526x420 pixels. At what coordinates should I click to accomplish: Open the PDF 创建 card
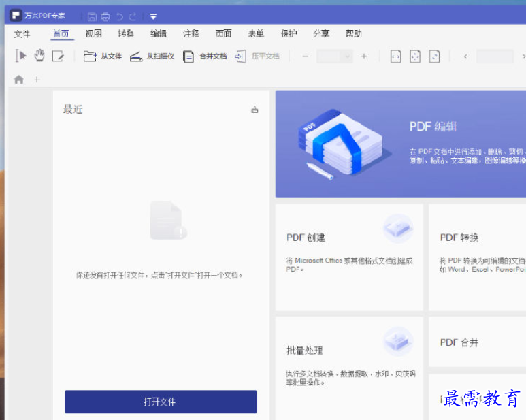click(x=349, y=257)
